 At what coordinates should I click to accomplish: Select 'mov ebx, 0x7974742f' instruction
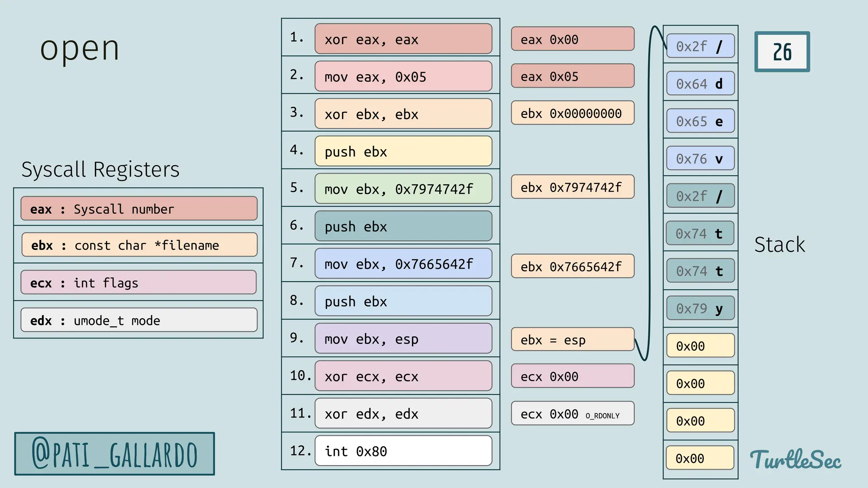coord(403,189)
